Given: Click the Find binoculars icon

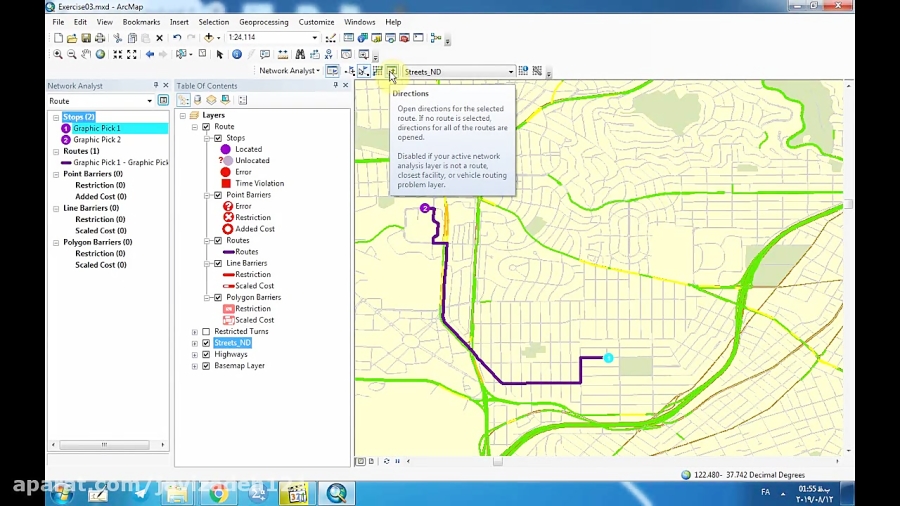Looking at the screenshot, I should (x=300, y=55).
